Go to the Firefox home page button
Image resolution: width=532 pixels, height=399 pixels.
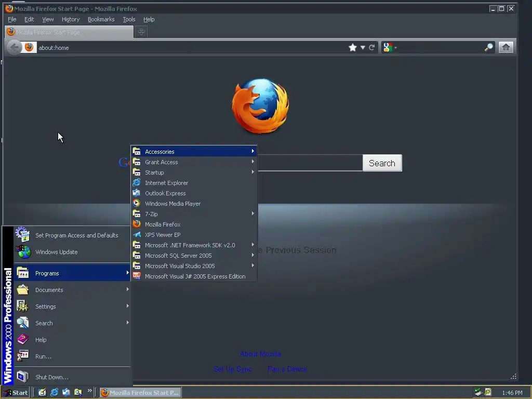point(506,47)
